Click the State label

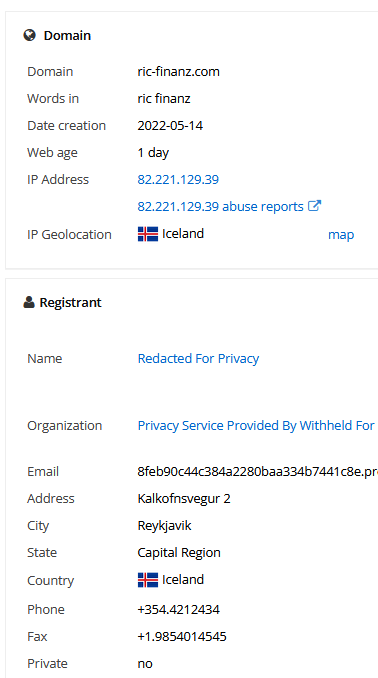[42, 553]
